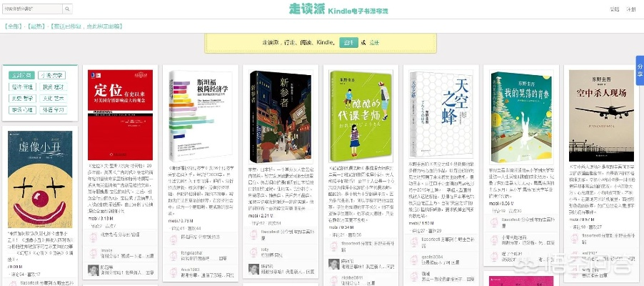This screenshot has width=644, height=286.
Task: Click 注册 in the top right corner
Action: 630,9
